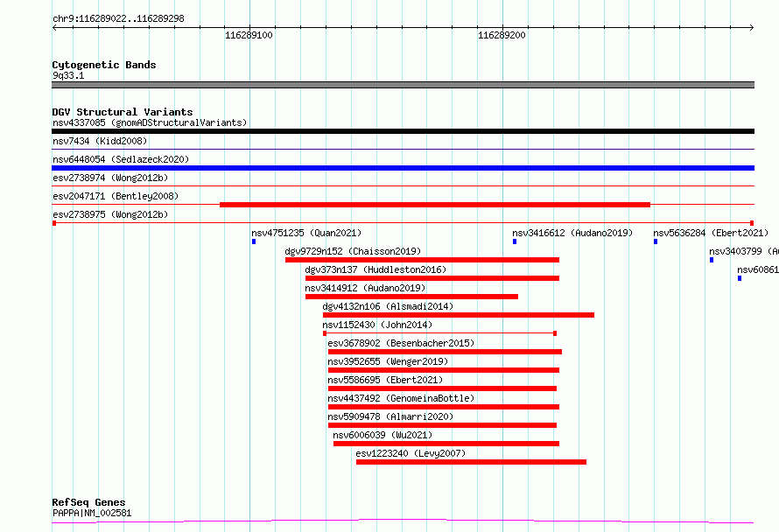
Task: Click the 9q33.1 band label
Action: click(68, 75)
